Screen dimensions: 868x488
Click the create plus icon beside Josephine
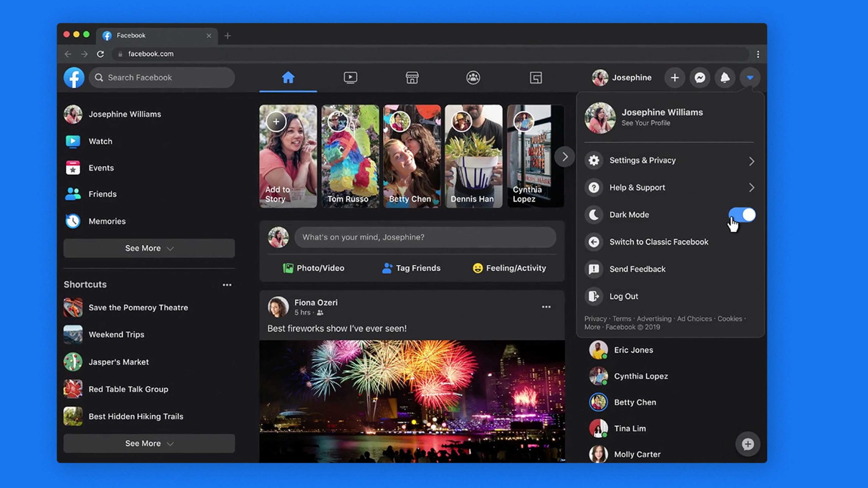[x=675, y=78]
